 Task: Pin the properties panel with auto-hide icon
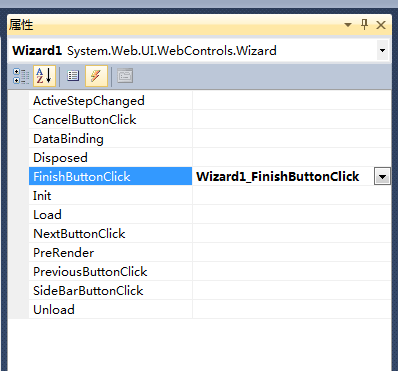point(364,25)
